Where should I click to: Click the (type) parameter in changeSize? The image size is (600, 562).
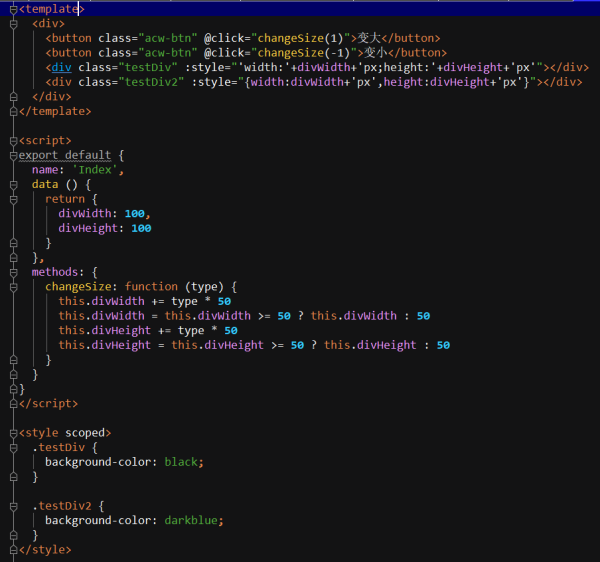pyautogui.click(x=204, y=287)
